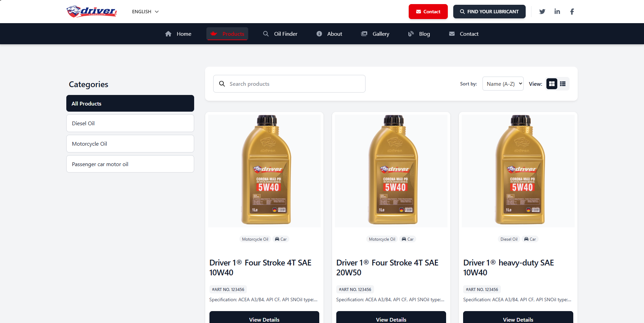
Task: Click the Home house icon in navbar
Action: (168, 34)
